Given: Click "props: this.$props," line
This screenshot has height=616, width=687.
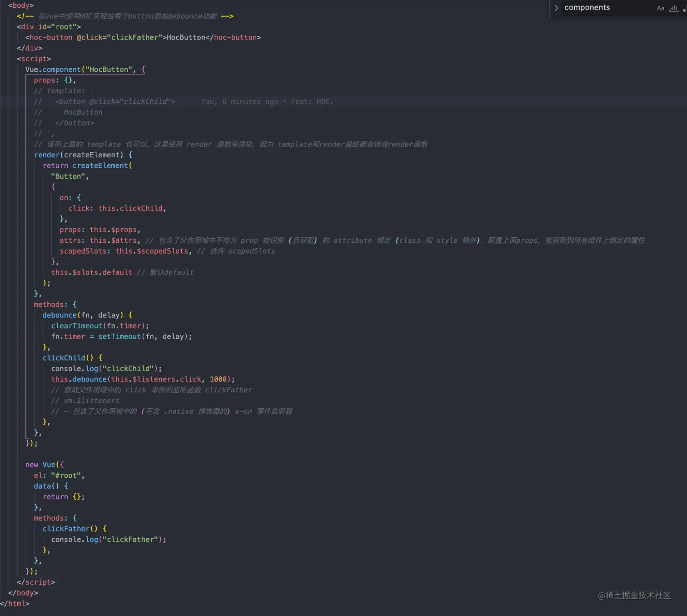Looking at the screenshot, I should [100, 230].
